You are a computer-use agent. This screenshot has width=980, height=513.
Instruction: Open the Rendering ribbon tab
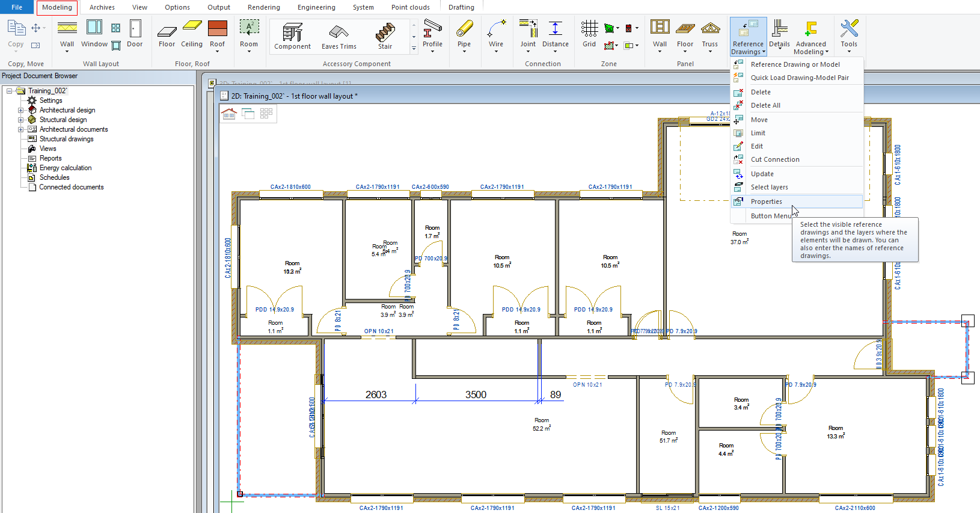(263, 7)
